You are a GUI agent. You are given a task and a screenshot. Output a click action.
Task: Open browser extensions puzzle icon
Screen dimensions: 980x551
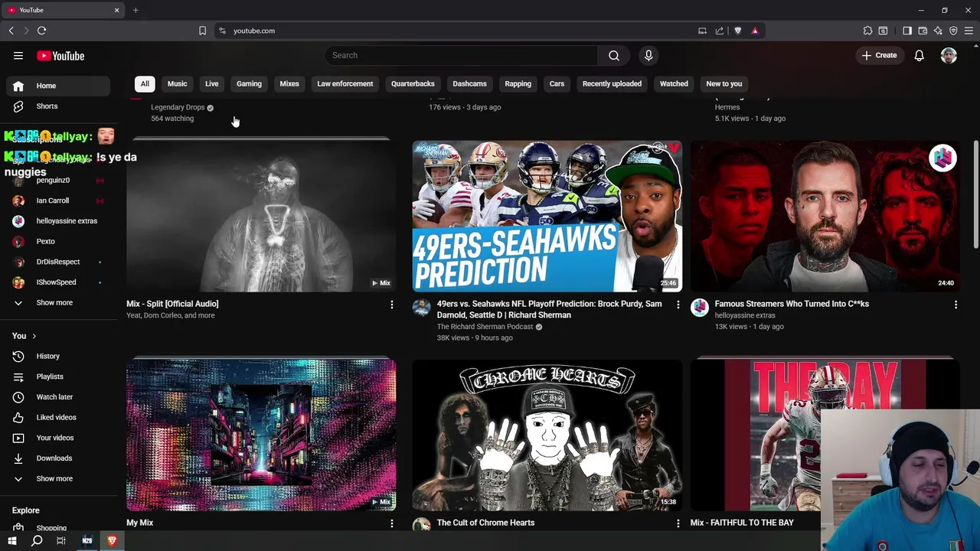(x=867, y=31)
